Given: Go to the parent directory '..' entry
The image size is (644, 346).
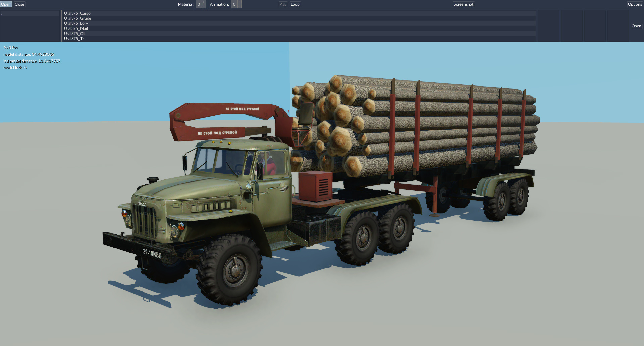Looking at the screenshot, I should (x=30, y=13).
